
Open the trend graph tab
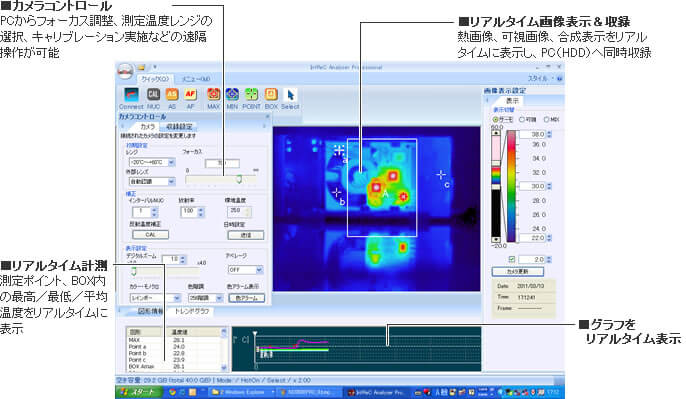[x=192, y=311]
